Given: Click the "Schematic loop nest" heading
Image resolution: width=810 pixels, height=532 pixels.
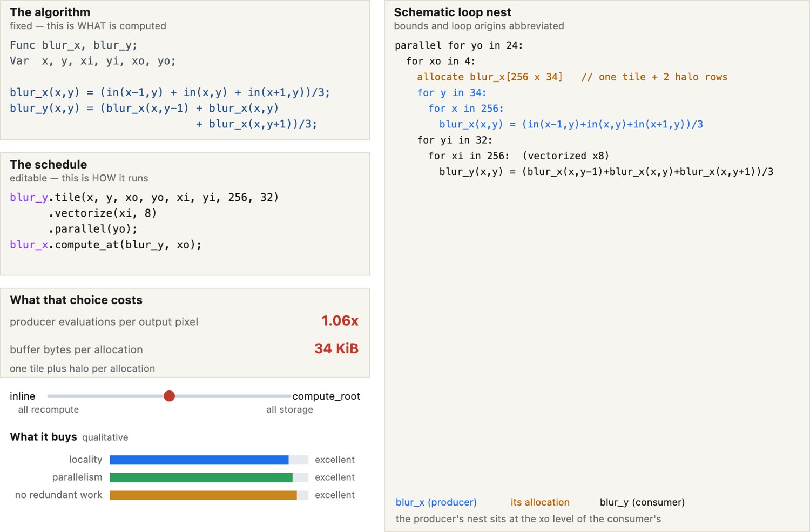Looking at the screenshot, I should [453, 12].
